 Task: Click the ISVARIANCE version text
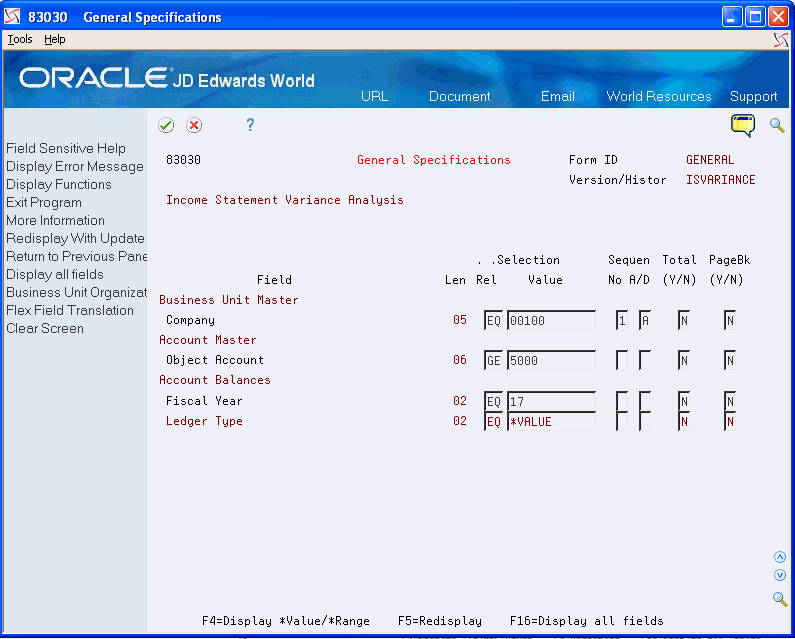(720, 180)
